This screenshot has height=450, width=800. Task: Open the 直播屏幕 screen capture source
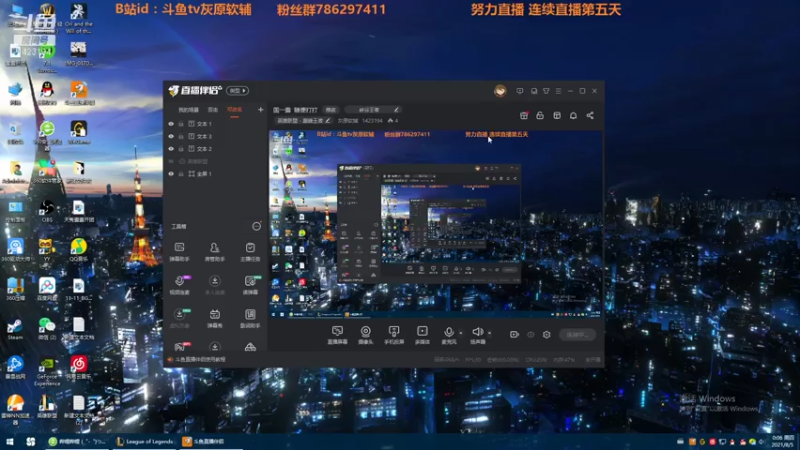pos(337,335)
